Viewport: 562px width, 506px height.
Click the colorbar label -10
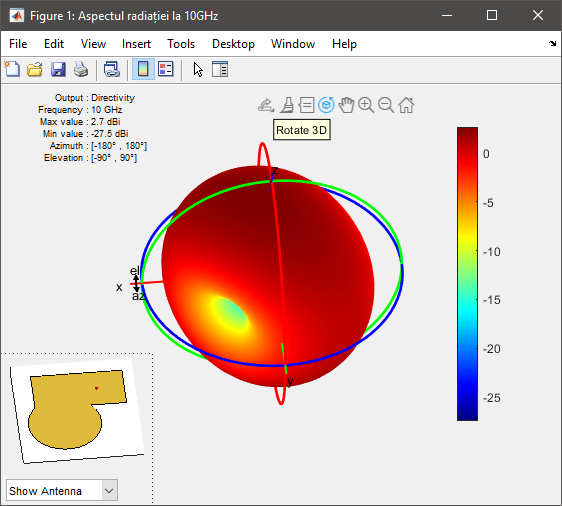(491, 252)
